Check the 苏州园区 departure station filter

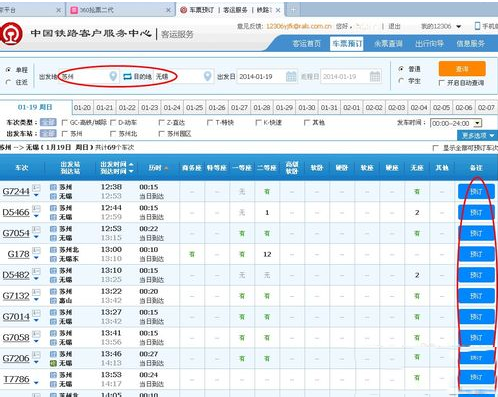(161, 134)
